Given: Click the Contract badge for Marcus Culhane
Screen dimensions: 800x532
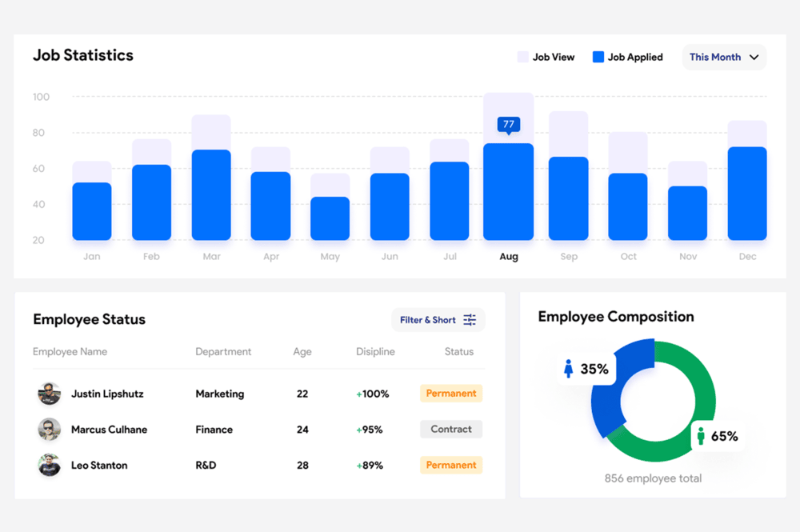Looking at the screenshot, I should click(451, 430).
